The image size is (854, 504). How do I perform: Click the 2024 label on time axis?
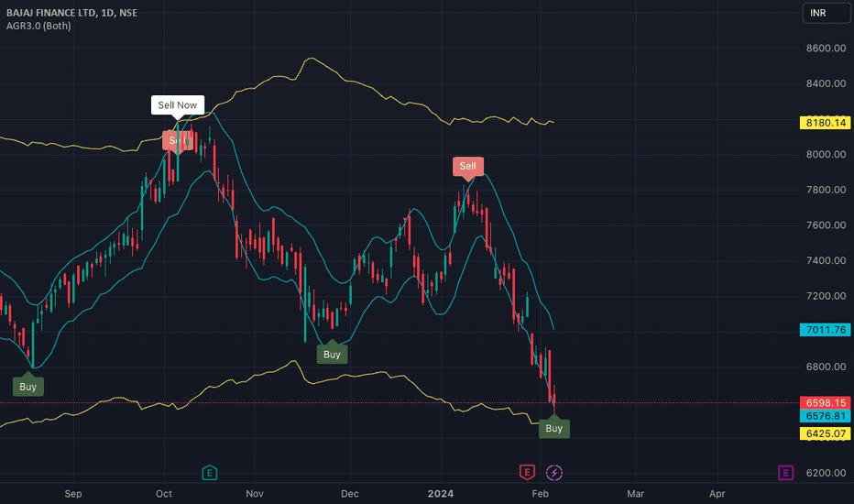pos(441,494)
